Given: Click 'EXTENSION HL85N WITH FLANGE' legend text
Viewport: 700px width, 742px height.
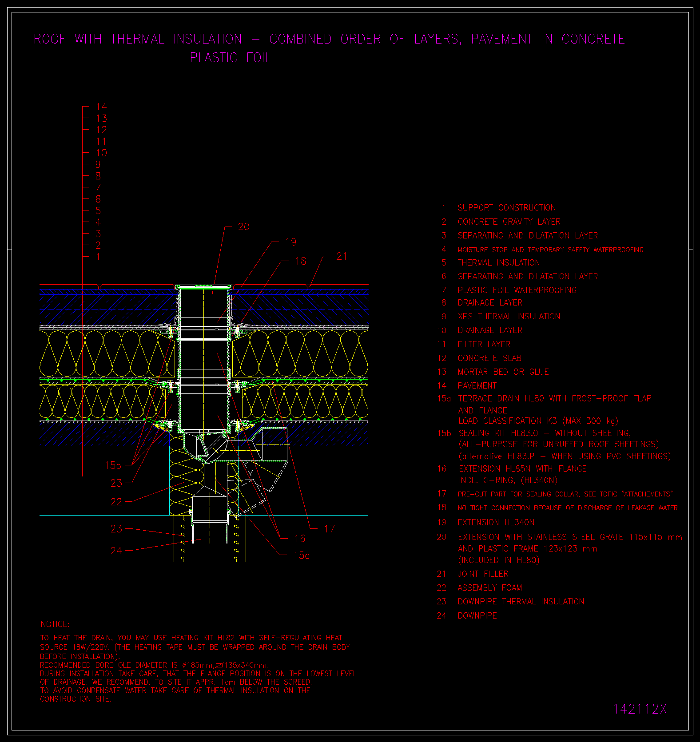Looking at the screenshot, I should 522,469.
